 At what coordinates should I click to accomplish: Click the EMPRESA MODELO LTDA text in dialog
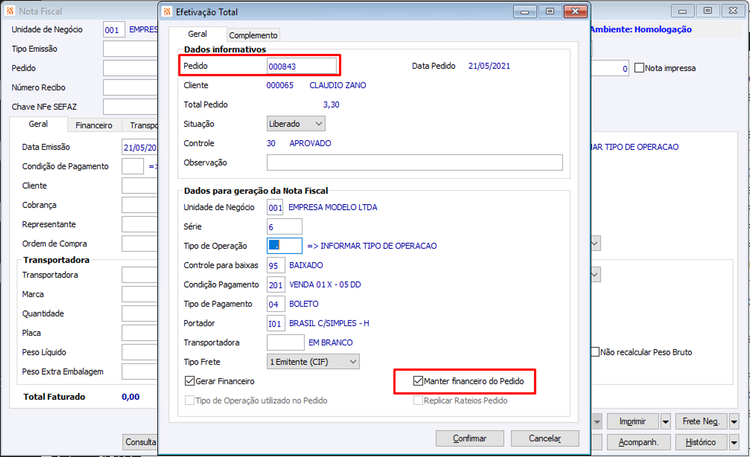point(333,207)
